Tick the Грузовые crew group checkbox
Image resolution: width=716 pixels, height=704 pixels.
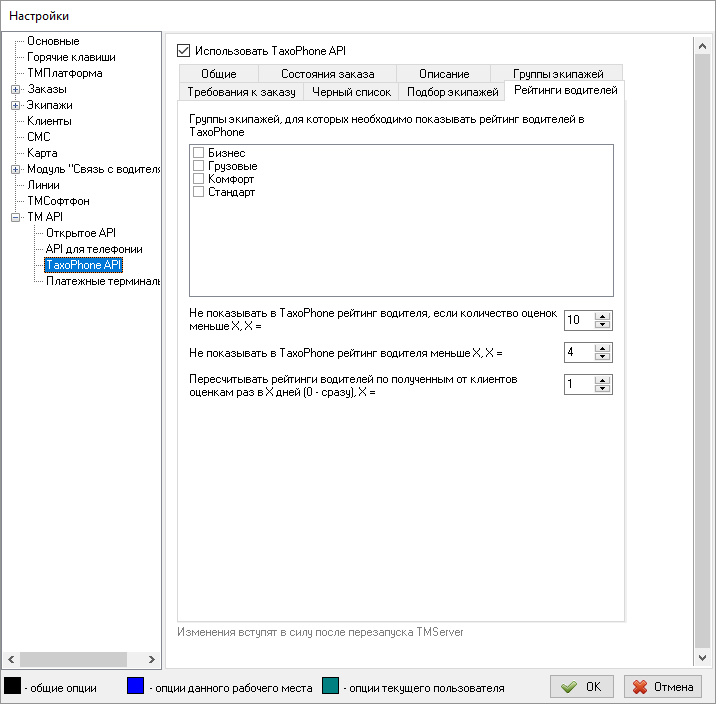tap(198, 166)
